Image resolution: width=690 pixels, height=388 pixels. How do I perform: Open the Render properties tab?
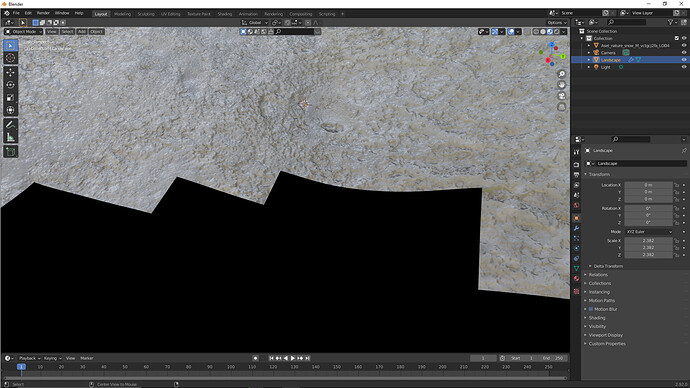(x=576, y=165)
